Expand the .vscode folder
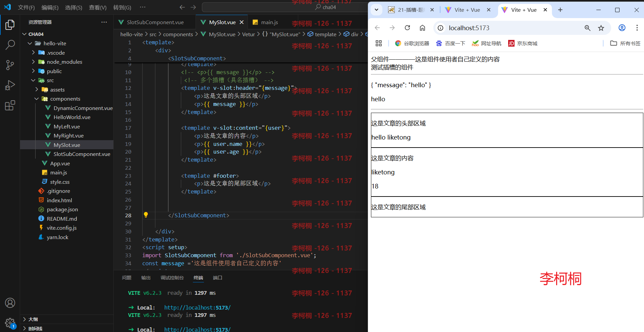The width and height of the screenshot is (644, 332). pyautogui.click(x=33, y=53)
